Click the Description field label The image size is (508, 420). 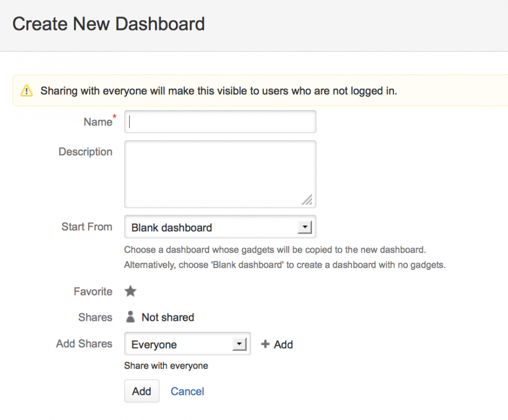click(x=85, y=152)
